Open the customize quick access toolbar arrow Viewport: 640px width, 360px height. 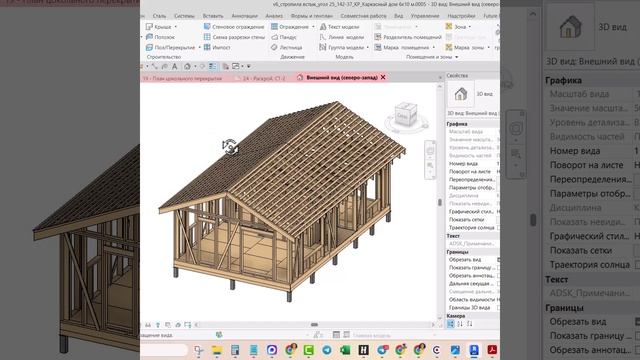(249, 66)
